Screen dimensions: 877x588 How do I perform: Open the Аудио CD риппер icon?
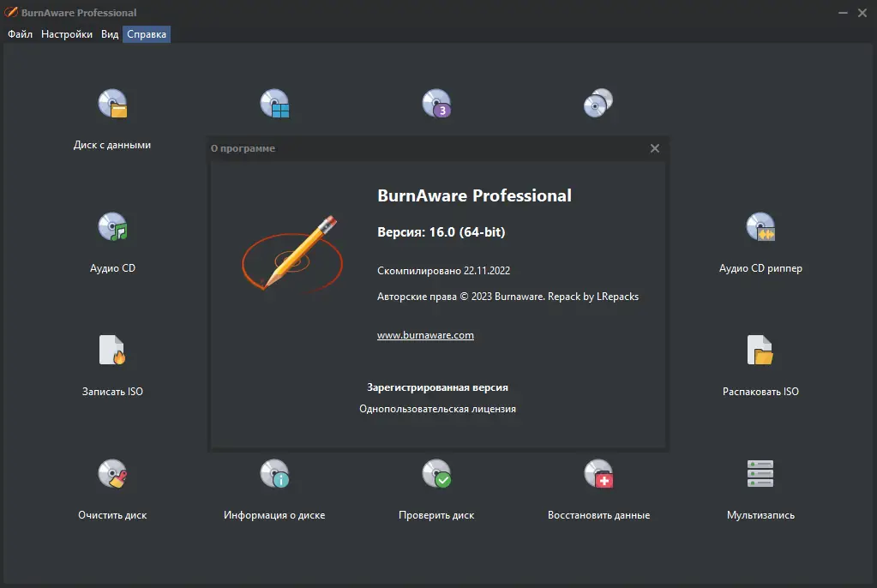pyautogui.click(x=760, y=226)
